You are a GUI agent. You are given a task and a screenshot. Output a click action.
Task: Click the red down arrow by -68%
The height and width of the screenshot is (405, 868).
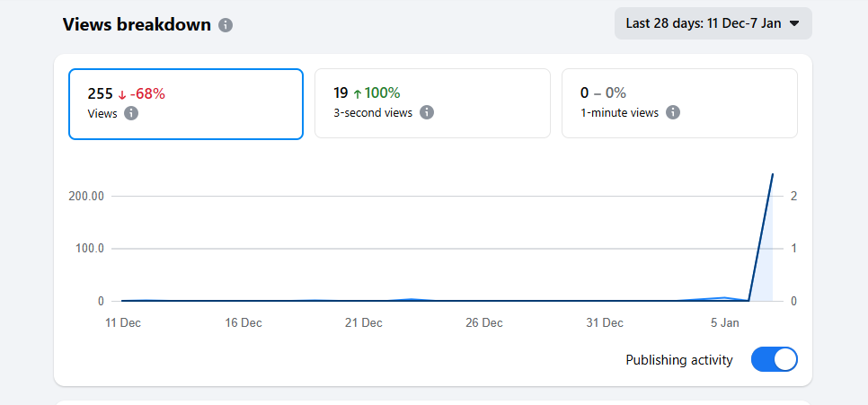click(122, 93)
